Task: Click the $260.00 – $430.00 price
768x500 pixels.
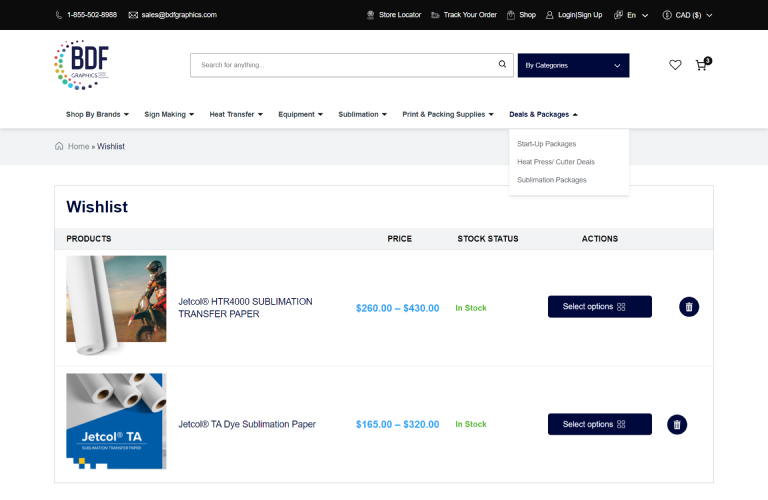Action: pyautogui.click(x=397, y=308)
